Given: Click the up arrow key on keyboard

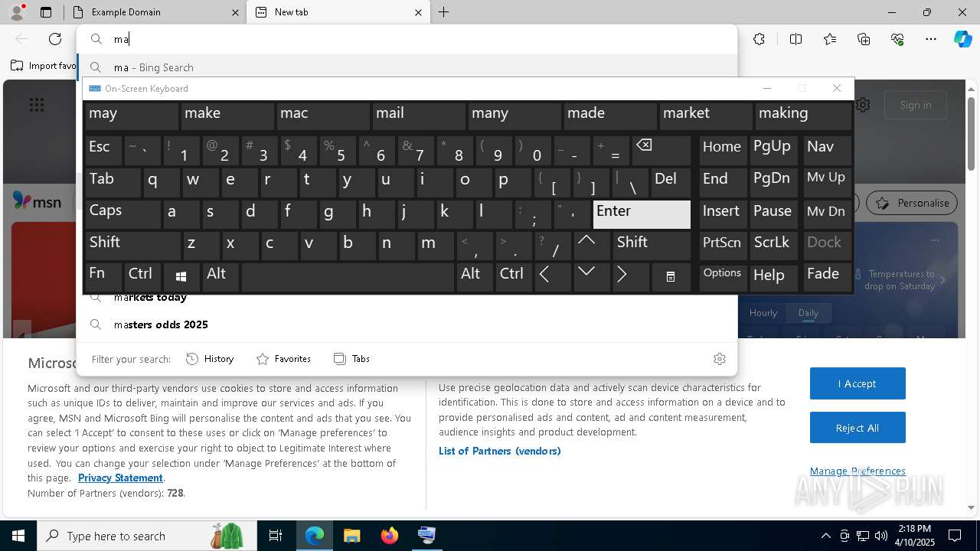Looking at the screenshot, I should point(593,245).
